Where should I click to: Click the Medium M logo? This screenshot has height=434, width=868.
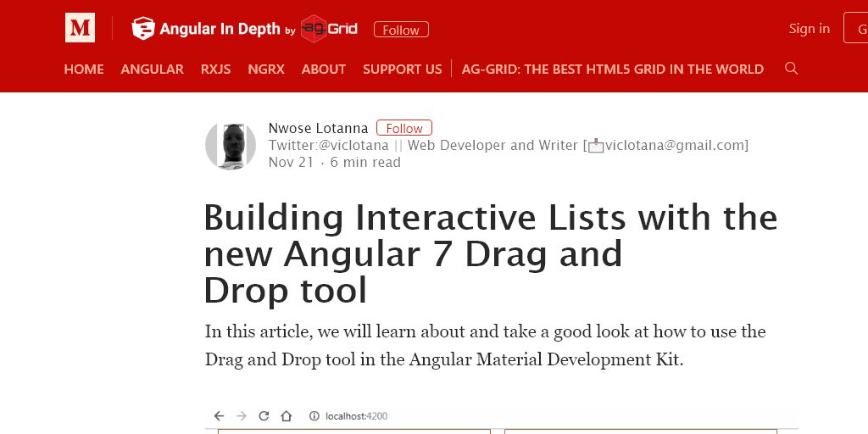80,28
